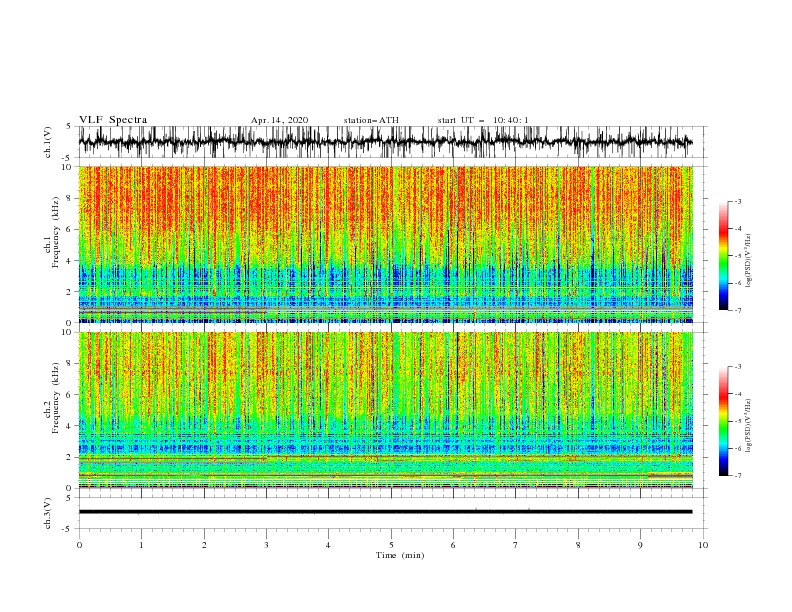The width and height of the screenshot is (792, 612).
Task: Click the 'ch.3(V)' axis label
Action: tap(48, 513)
